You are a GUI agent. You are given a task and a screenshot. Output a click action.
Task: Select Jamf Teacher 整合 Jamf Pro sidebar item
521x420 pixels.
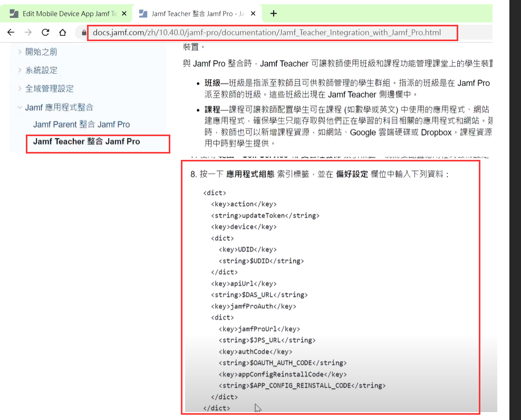point(86,141)
